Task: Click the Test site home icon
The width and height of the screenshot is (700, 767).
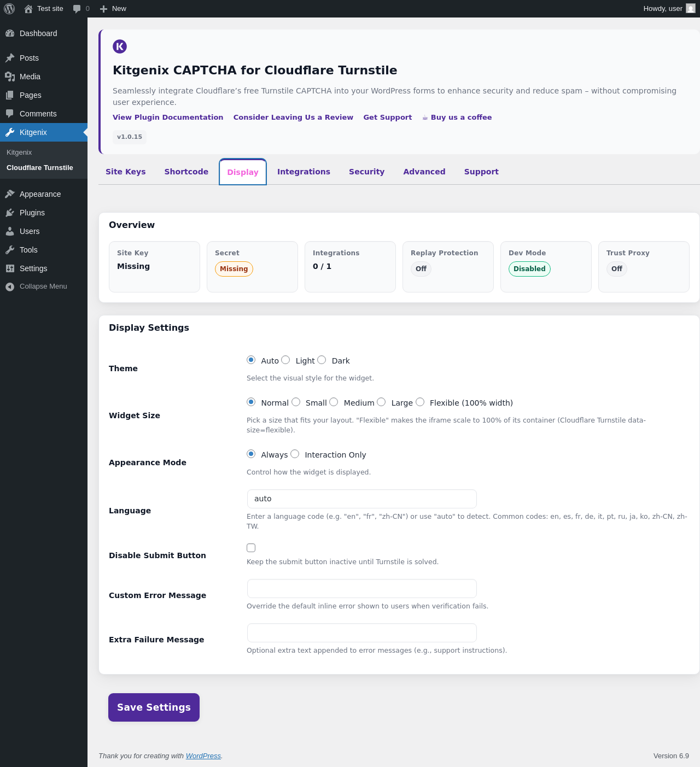Action: [28, 9]
